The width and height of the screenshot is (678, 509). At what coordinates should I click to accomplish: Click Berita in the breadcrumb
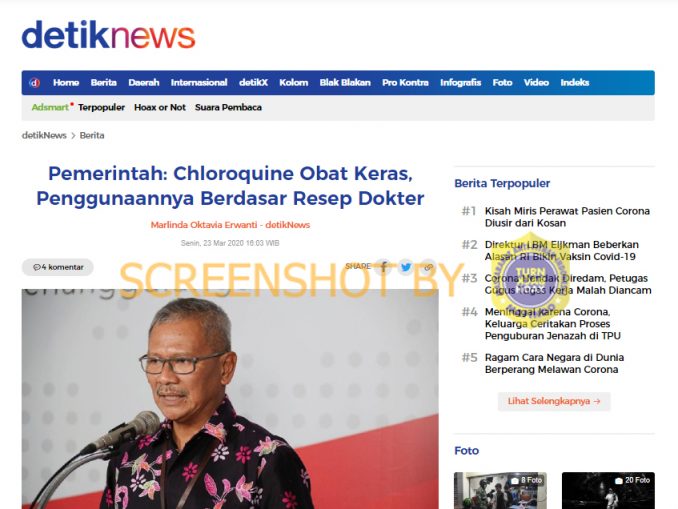92,135
